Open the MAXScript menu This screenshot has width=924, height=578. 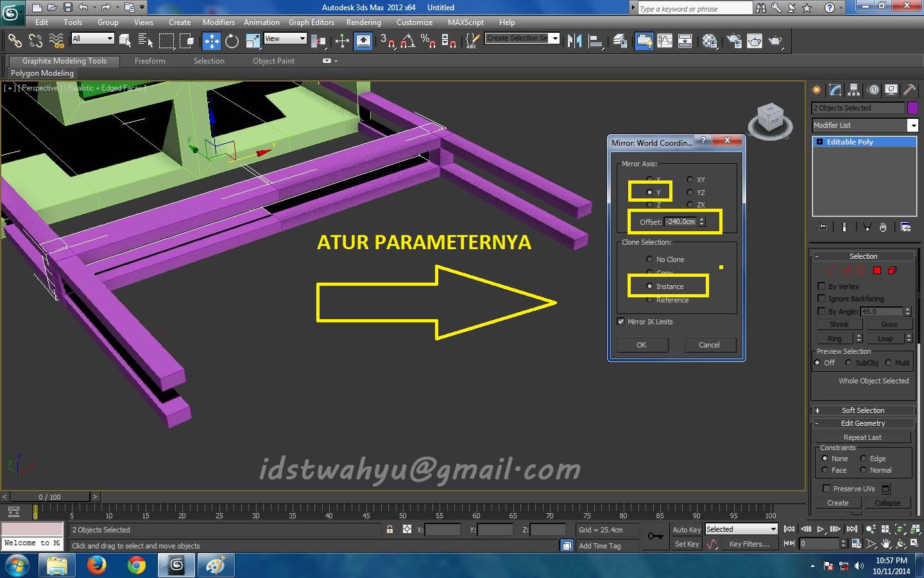[466, 22]
